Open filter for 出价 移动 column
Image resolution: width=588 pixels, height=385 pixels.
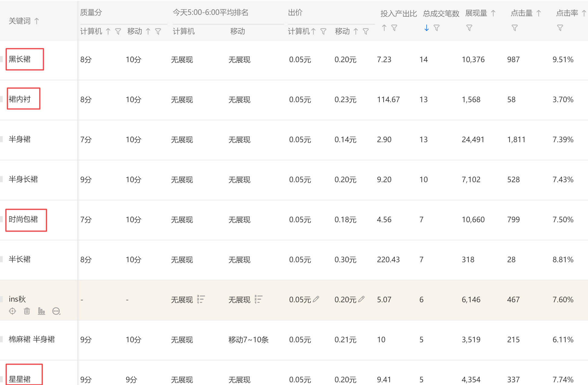[366, 31]
